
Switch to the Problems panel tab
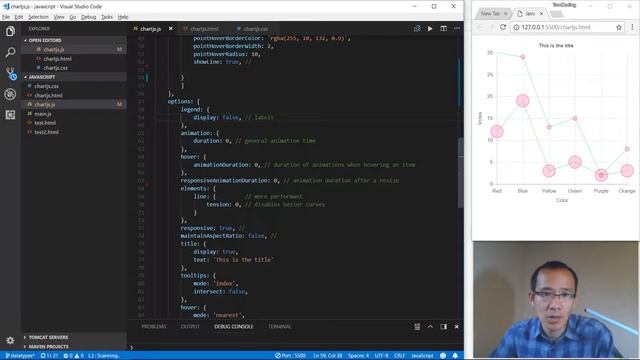click(154, 327)
